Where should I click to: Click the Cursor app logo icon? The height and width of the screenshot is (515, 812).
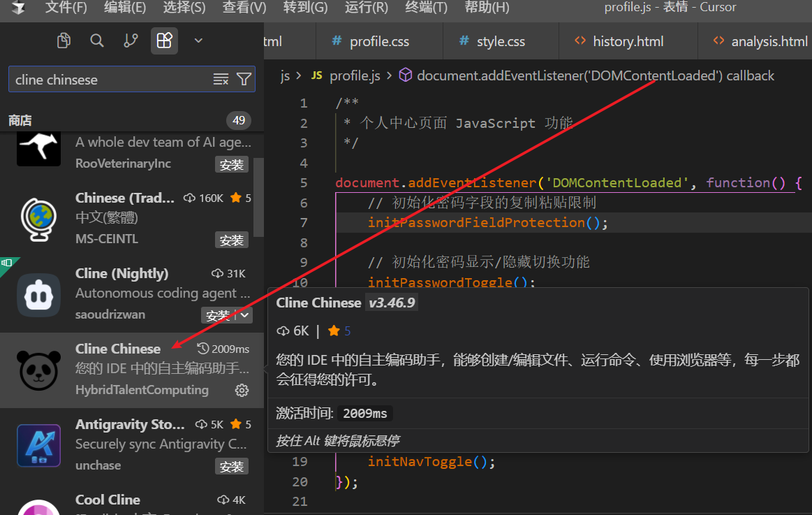[19, 8]
